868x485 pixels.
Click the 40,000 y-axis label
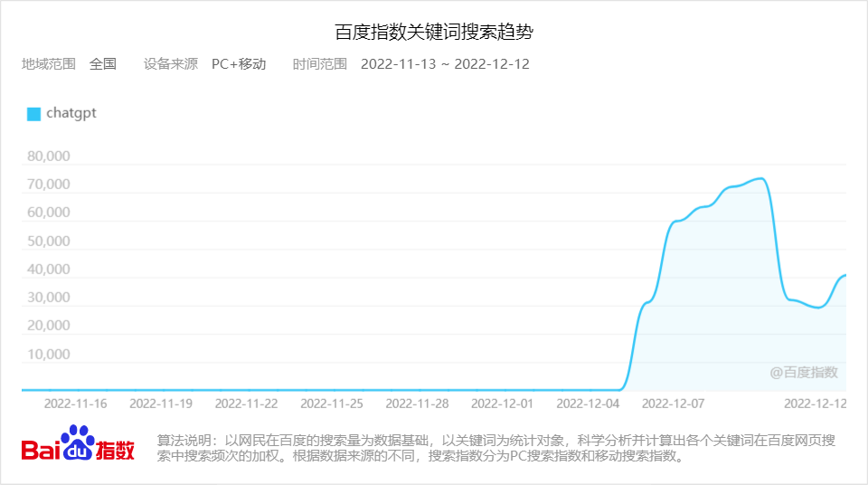tap(49, 270)
